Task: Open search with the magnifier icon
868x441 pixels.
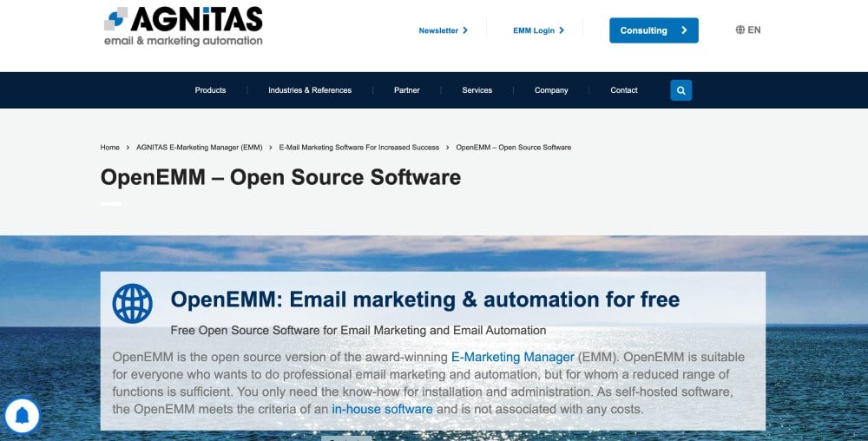Action: pos(681,90)
